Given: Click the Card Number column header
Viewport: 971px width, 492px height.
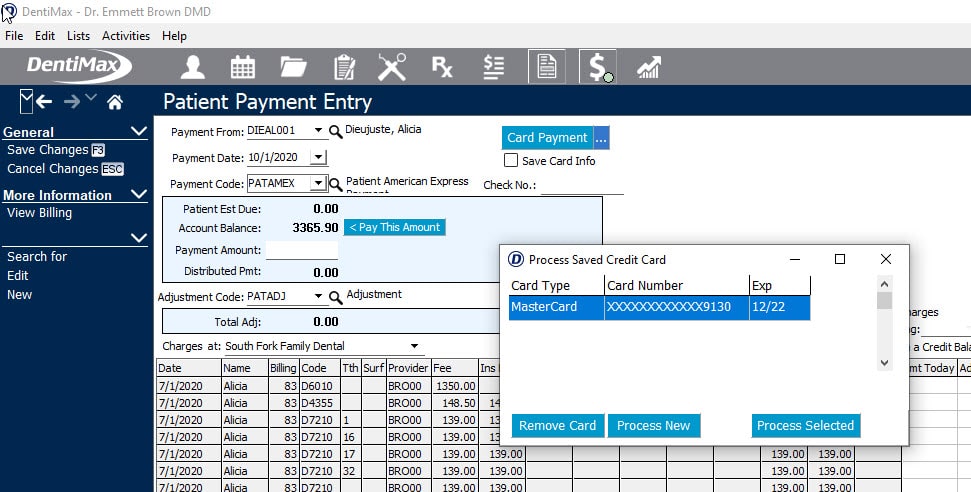Looking at the screenshot, I should 676,286.
